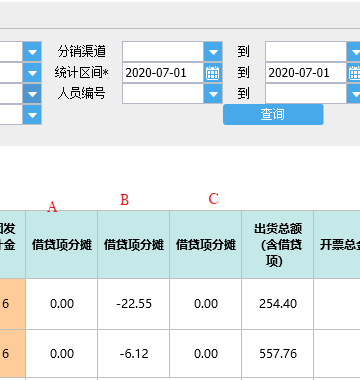Open calendar for 统计区间 start date
Viewport: 360px width, 380px height.
[x=213, y=73]
